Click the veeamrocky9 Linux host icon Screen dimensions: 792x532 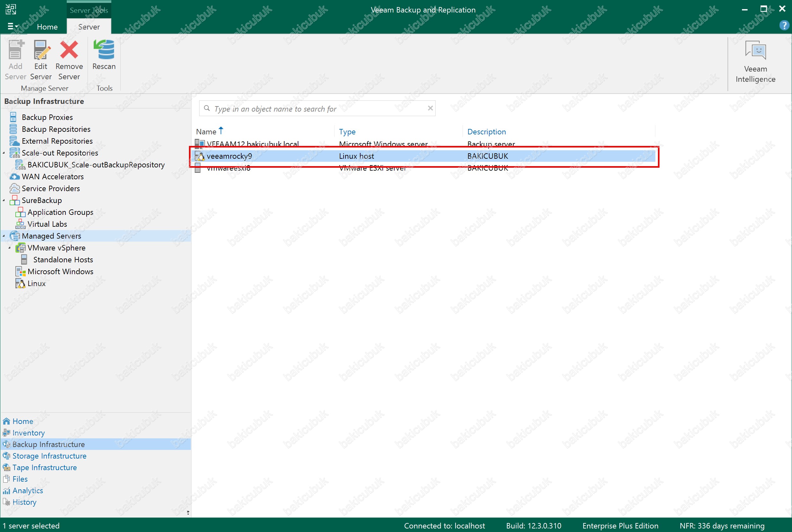[x=200, y=156]
